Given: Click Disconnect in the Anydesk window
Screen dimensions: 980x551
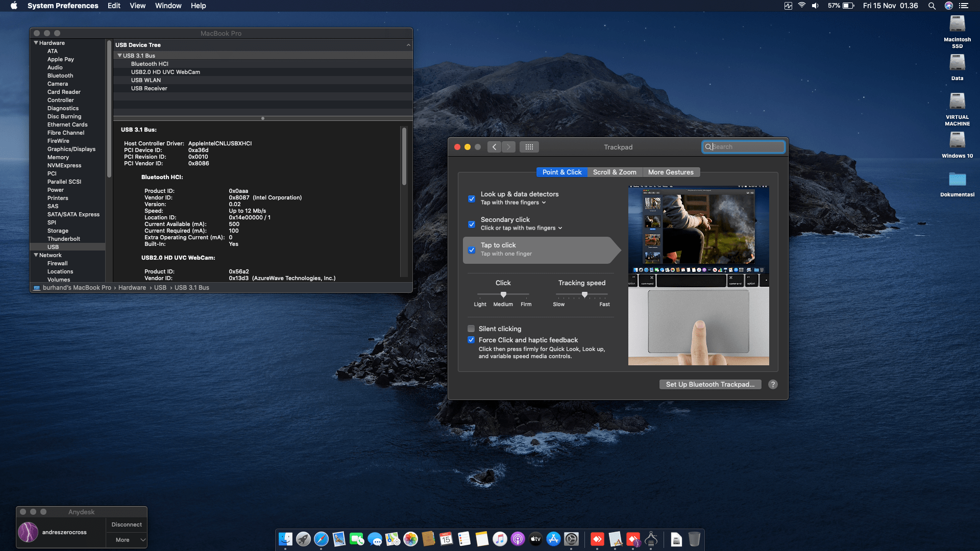Looking at the screenshot, I should 126,524.
